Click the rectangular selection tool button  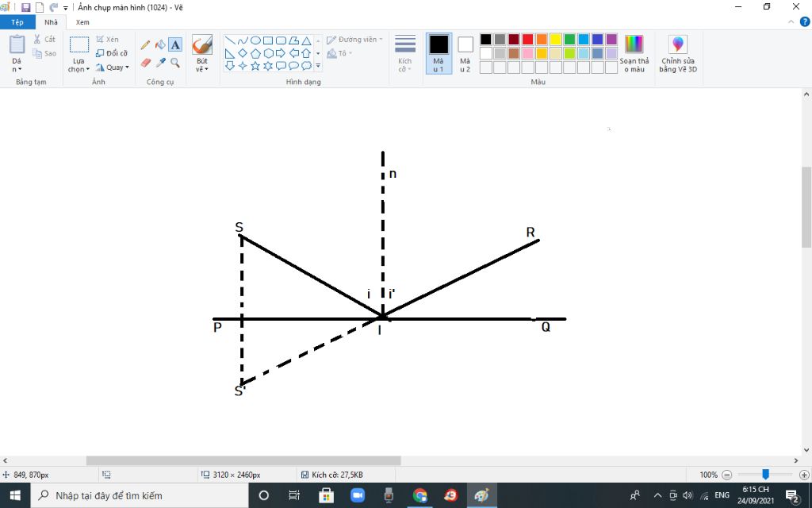coord(79,45)
